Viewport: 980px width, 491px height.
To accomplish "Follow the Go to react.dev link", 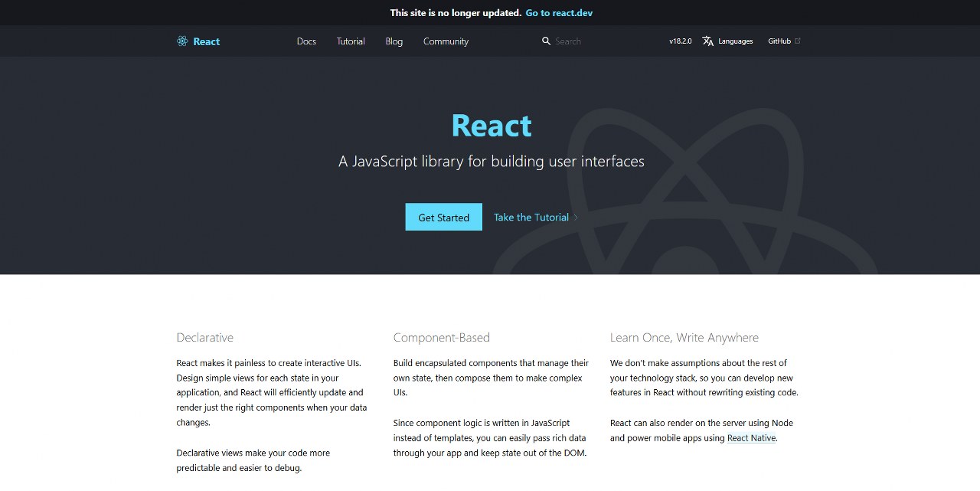I will coord(559,13).
